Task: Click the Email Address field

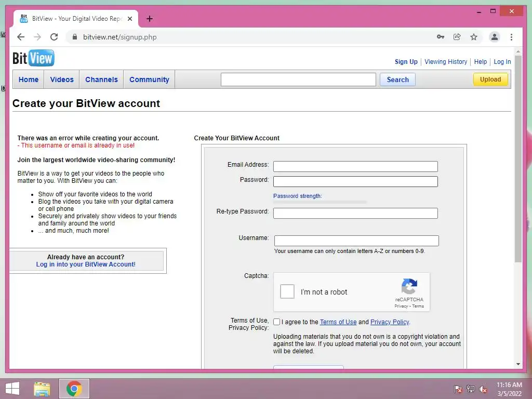Action: 355,166
